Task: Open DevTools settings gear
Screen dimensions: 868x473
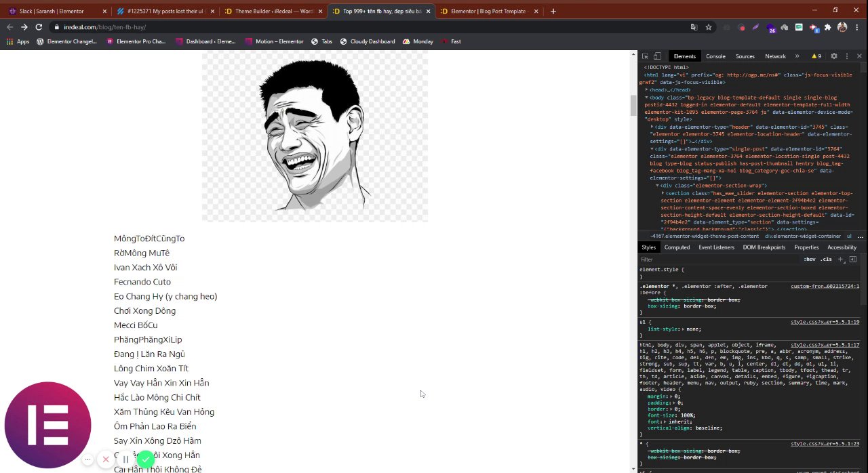Action: (x=834, y=56)
